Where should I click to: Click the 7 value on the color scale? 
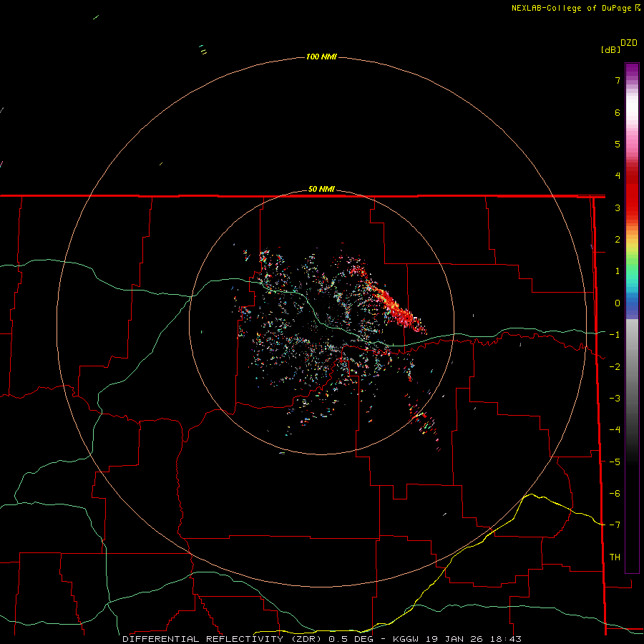[x=618, y=80]
